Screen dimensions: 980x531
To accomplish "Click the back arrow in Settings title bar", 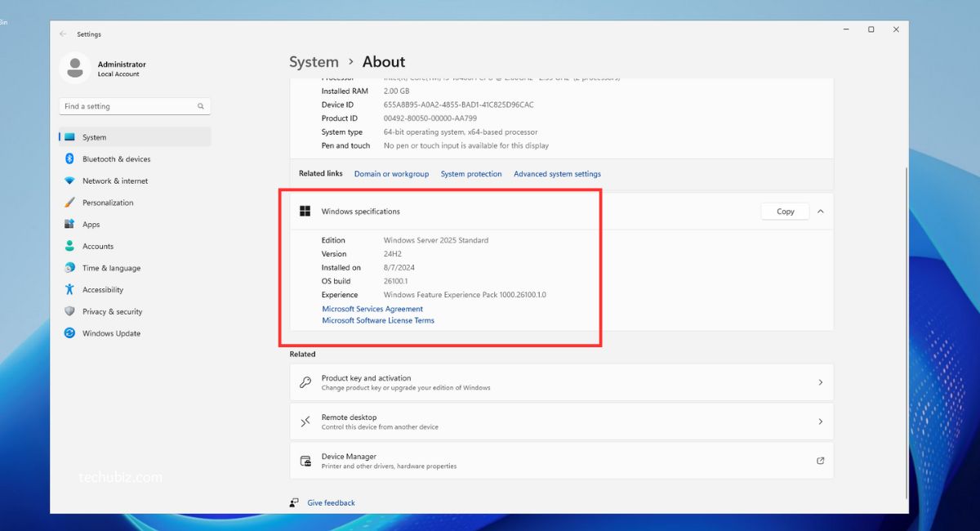I will (63, 34).
